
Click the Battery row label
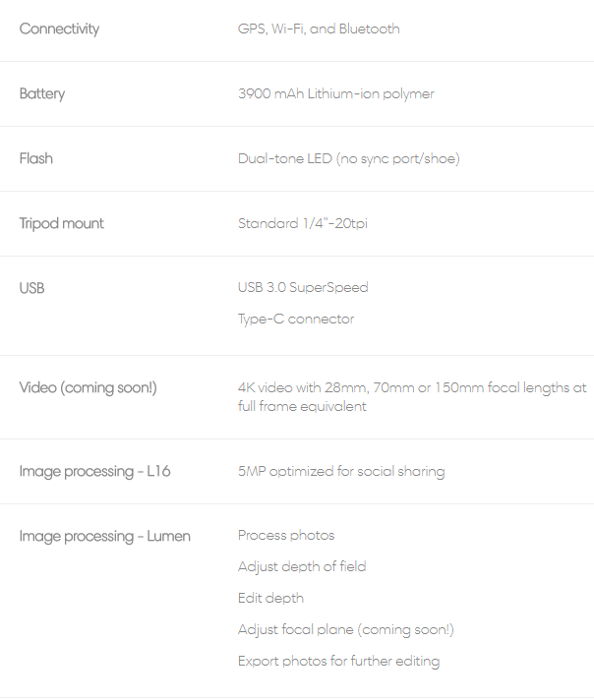(42, 93)
